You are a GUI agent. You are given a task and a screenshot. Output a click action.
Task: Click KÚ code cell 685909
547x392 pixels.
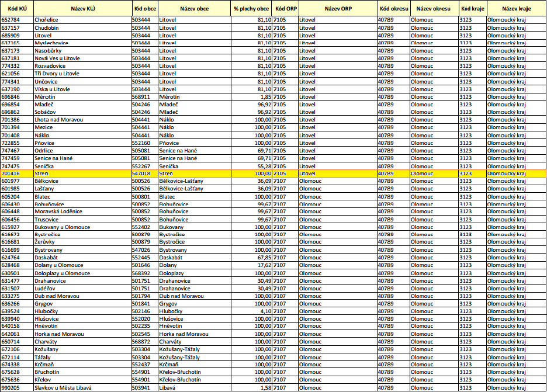pos(17,36)
